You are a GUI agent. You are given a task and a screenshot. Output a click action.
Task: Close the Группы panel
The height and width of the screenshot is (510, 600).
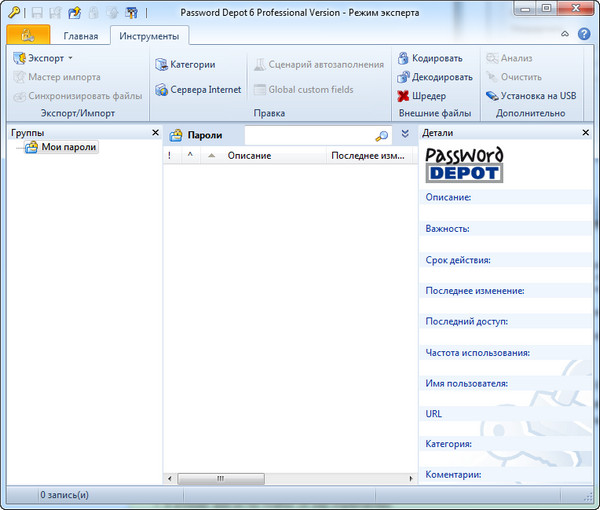pos(155,132)
